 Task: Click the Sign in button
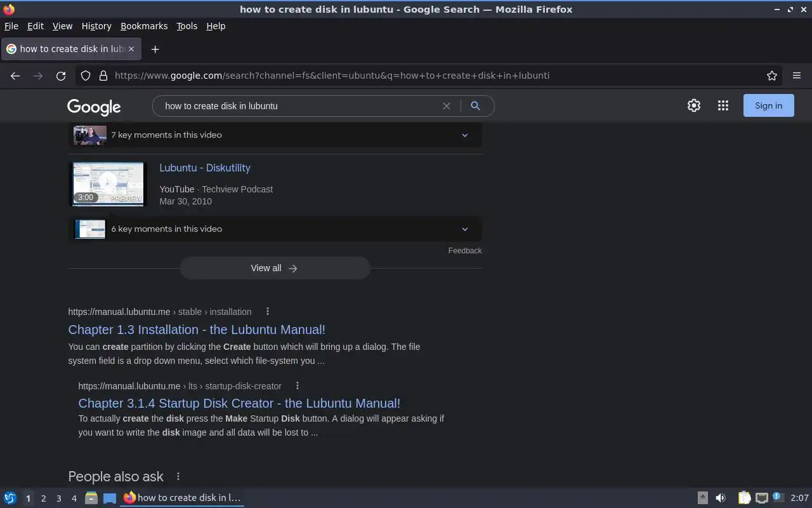pos(769,106)
